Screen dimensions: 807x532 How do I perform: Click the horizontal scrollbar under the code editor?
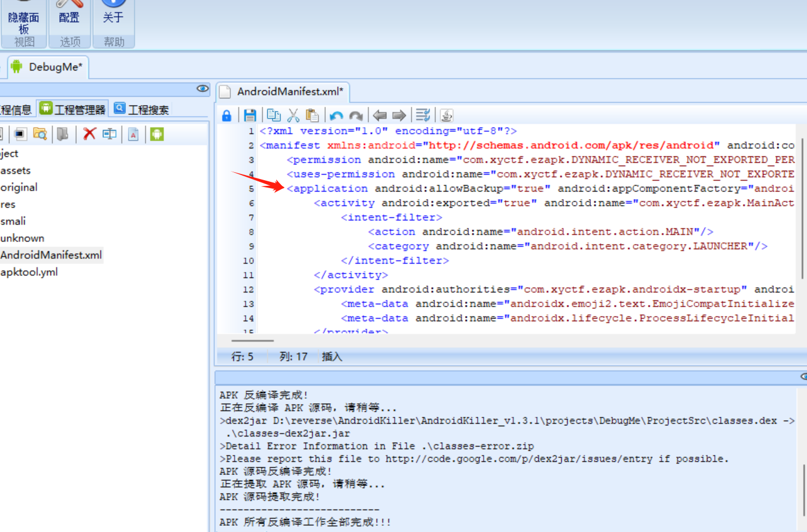pyautogui.click(x=252, y=341)
